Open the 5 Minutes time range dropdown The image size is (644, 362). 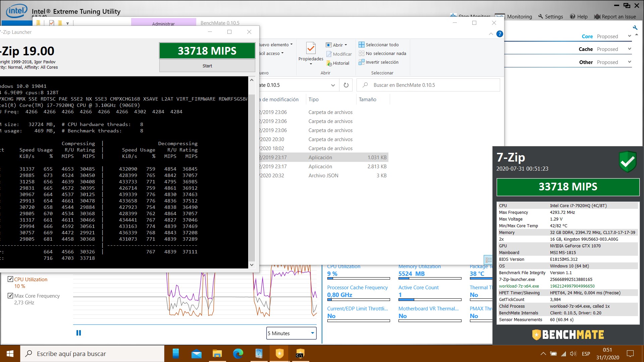[291, 333]
